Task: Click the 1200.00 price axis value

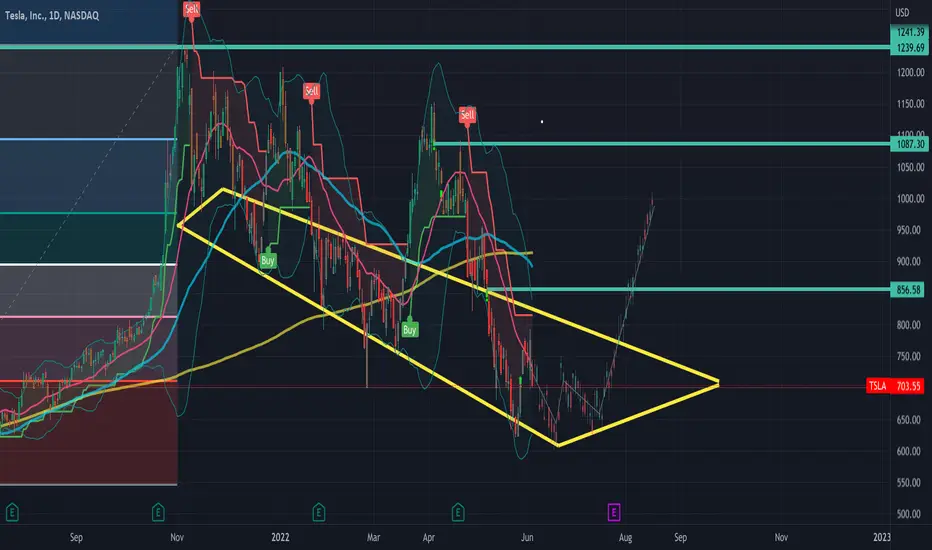Action: click(x=911, y=73)
